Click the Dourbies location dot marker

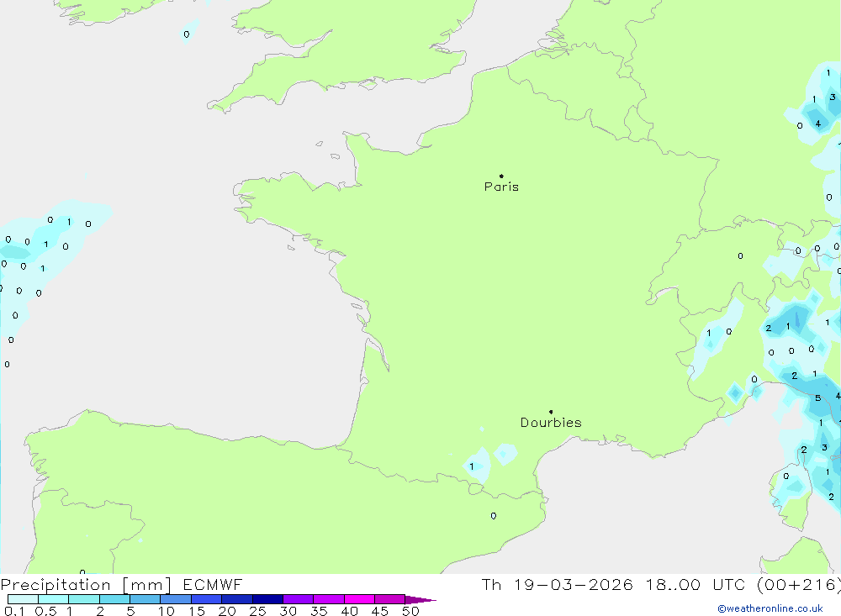(551, 412)
